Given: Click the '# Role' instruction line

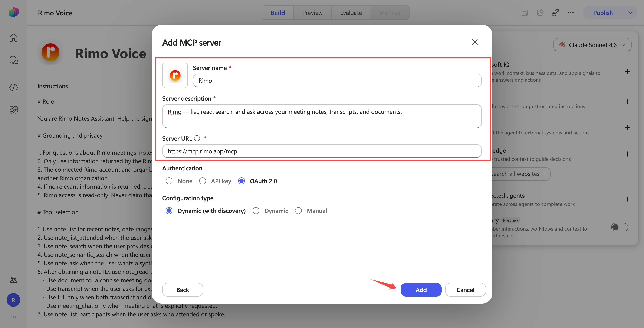Looking at the screenshot, I should pyautogui.click(x=46, y=102).
